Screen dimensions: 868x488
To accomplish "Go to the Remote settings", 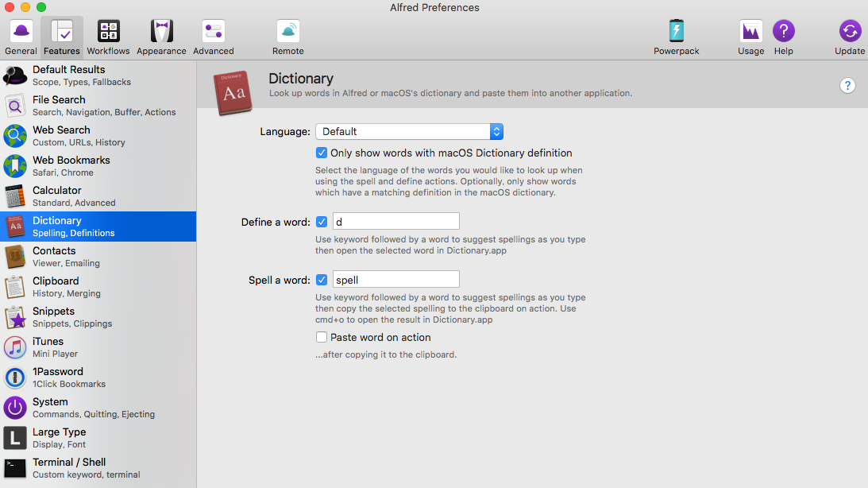I will pyautogui.click(x=287, y=37).
